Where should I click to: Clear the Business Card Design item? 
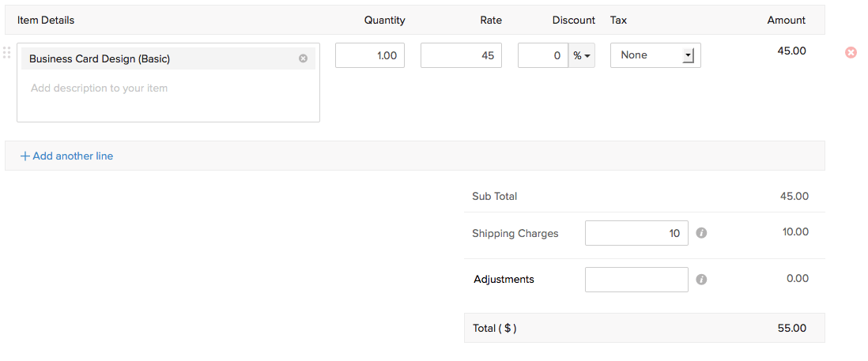303,58
